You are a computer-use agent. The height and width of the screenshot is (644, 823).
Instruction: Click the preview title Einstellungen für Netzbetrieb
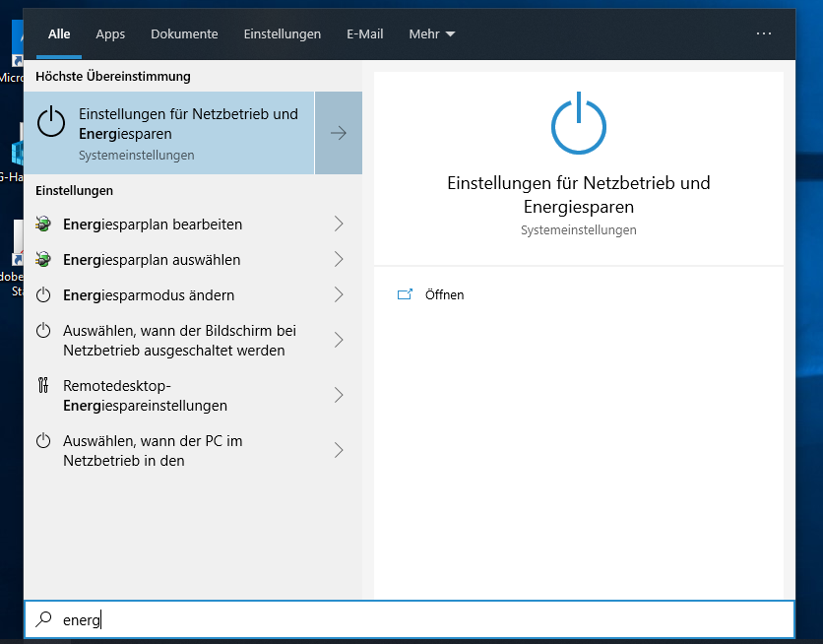tap(579, 195)
